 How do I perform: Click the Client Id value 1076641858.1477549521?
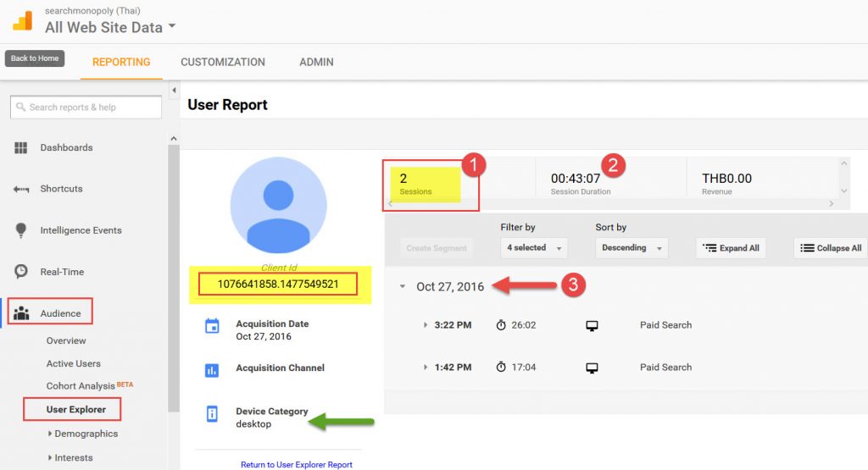click(278, 285)
